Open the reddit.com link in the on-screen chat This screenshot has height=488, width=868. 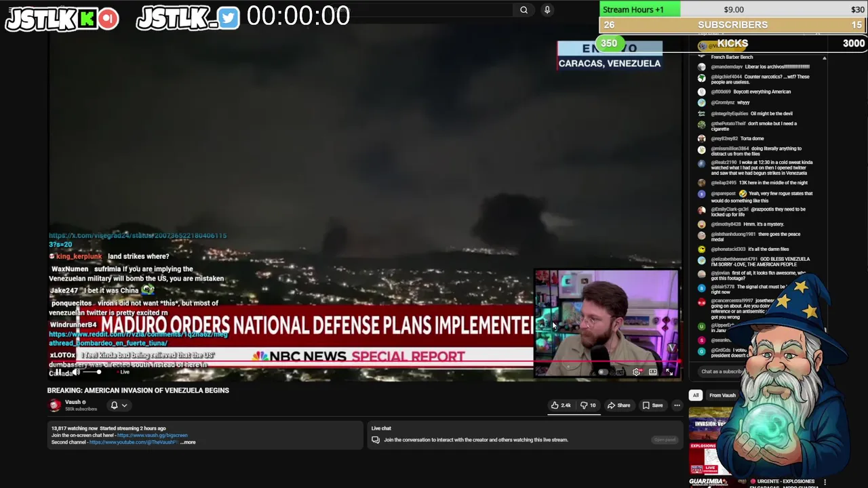coord(138,338)
